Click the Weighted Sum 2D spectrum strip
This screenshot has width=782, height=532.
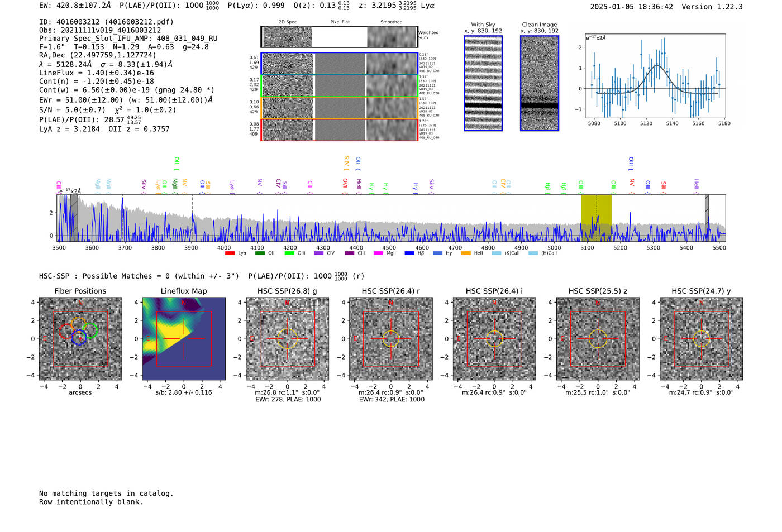[339, 37]
